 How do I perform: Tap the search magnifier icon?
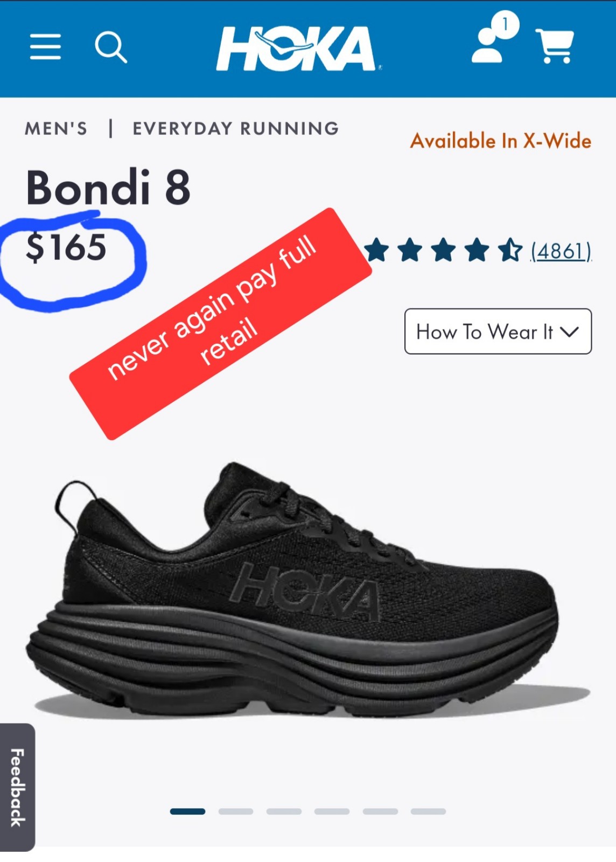[x=111, y=47]
